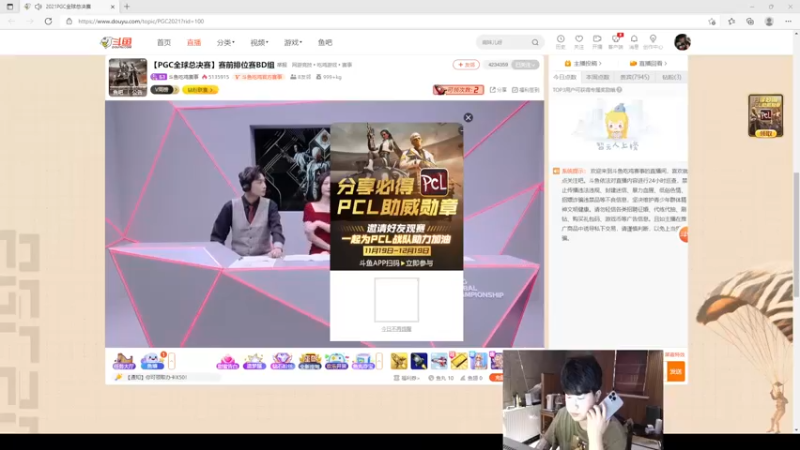Click the floating PCL badge widget
The width and height of the screenshot is (800, 450).
(765, 116)
